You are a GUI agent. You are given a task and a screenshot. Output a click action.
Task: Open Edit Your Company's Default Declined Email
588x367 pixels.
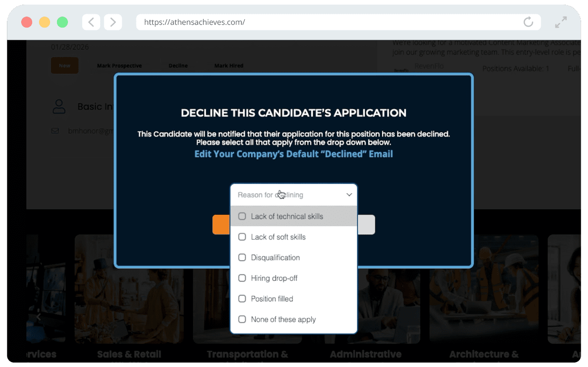pos(294,154)
